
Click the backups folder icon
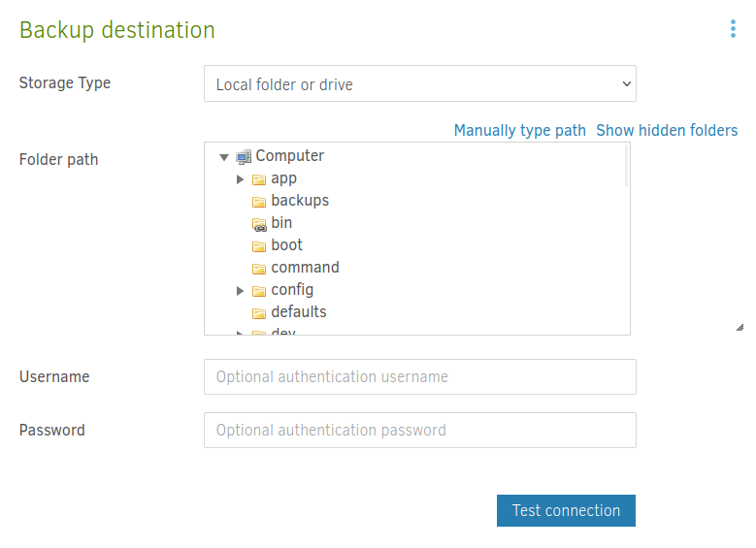[x=259, y=202]
